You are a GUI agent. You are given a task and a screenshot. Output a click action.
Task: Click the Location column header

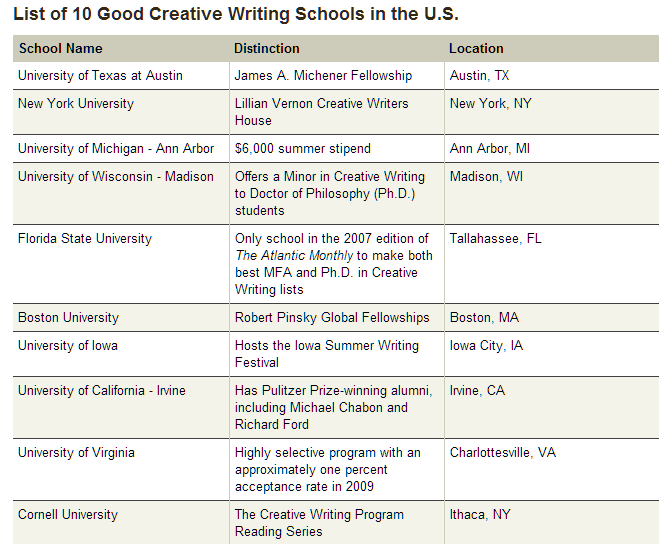pos(476,48)
